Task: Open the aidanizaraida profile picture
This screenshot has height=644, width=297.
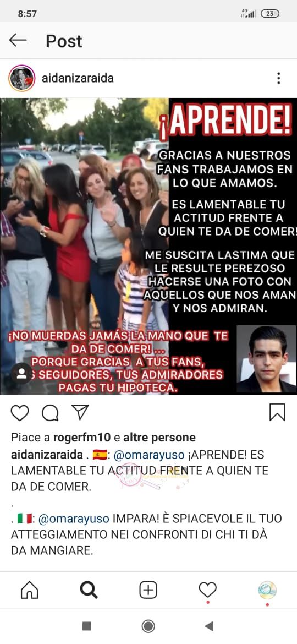Action: 22,78
